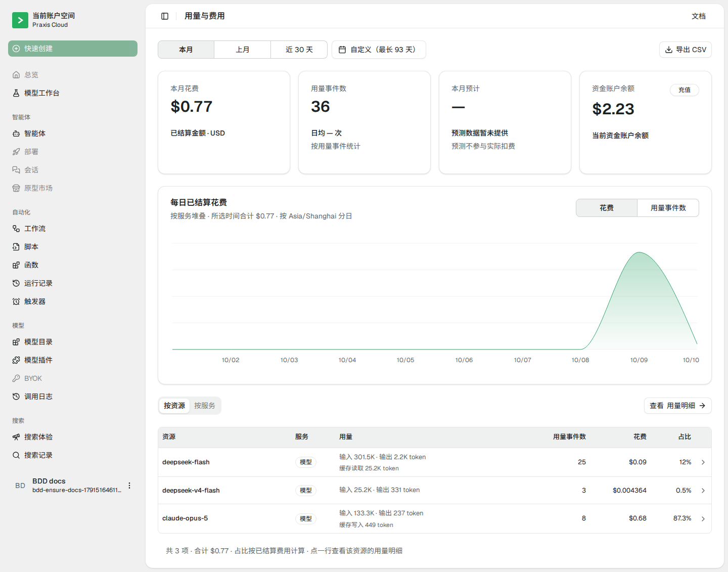Open 搜索记录 search history

click(73, 455)
